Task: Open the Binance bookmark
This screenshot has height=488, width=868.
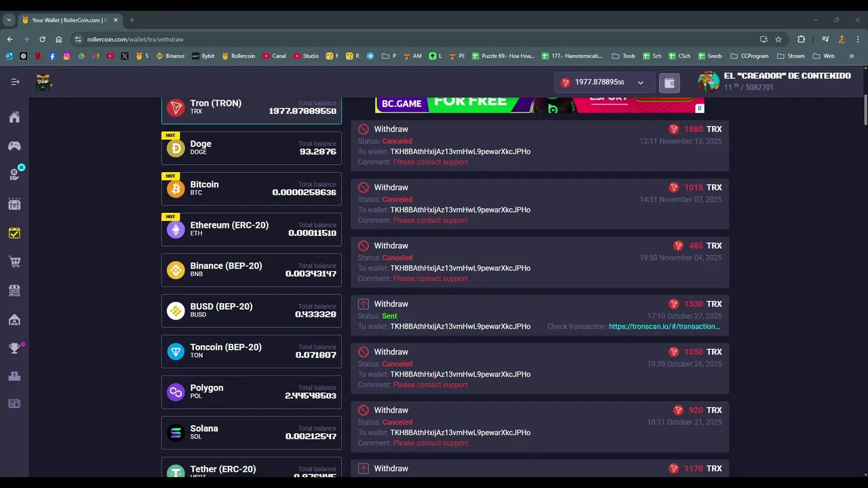Action: tap(170, 56)
